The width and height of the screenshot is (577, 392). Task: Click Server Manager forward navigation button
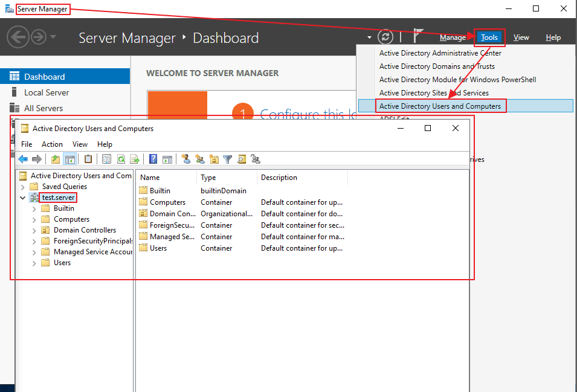tap(39, 37)
